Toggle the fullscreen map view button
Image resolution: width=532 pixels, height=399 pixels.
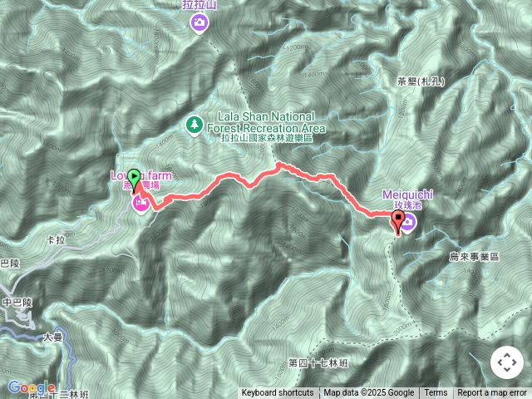pyautogui.click(x=506, y=362)
